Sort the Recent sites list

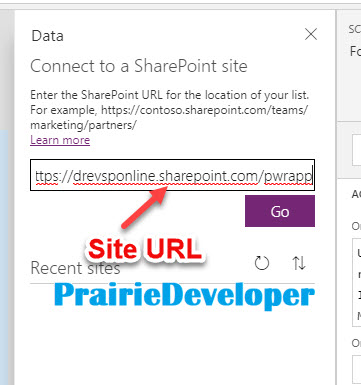pos(299,263)
